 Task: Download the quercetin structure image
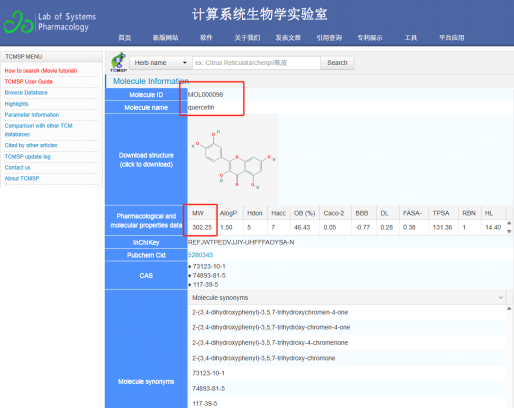(x=233, y=159)
